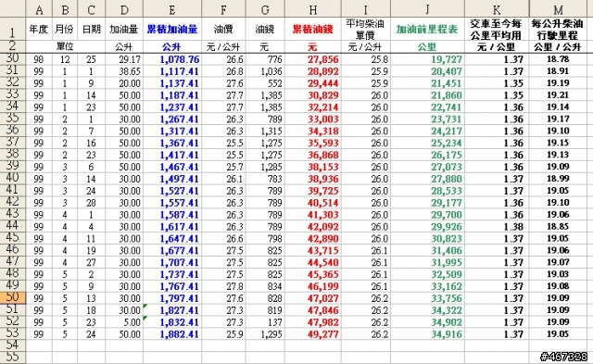The image size is (593, 364).
Task: Click the green 加油前里程表 header cell
Action: pyautogui.click(x=427, y=29)
